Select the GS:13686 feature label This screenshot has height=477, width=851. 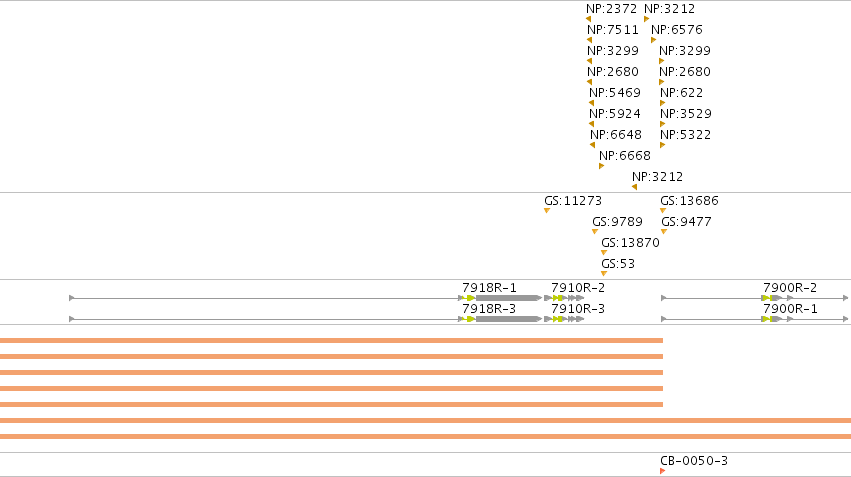point(689,201)
